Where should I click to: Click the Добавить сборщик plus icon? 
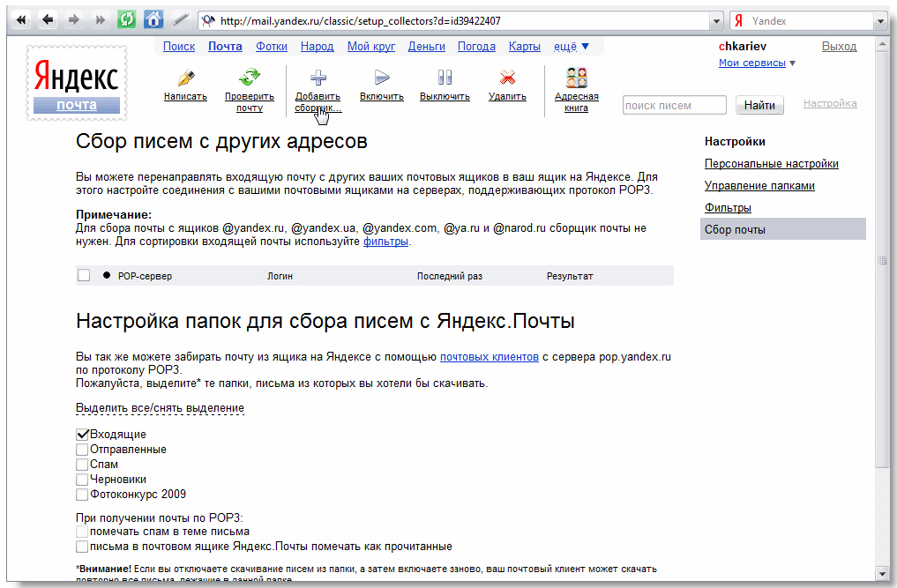[318, 78]
